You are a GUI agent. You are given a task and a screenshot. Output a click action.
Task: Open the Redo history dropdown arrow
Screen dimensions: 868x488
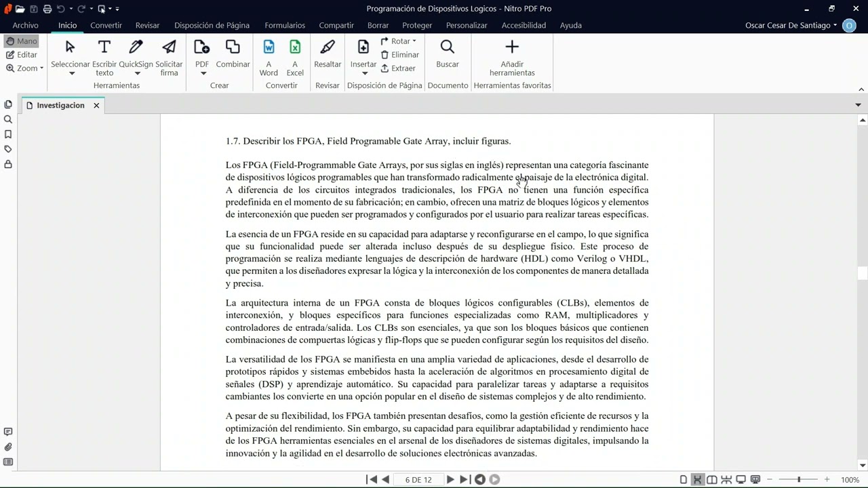tap(90, 9)
